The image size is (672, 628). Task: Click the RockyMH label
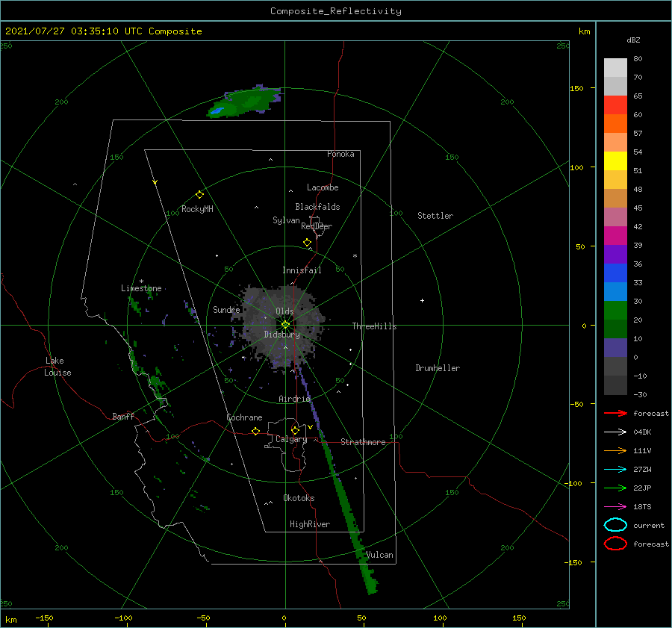pyautogui.click(x=197, y=209)
